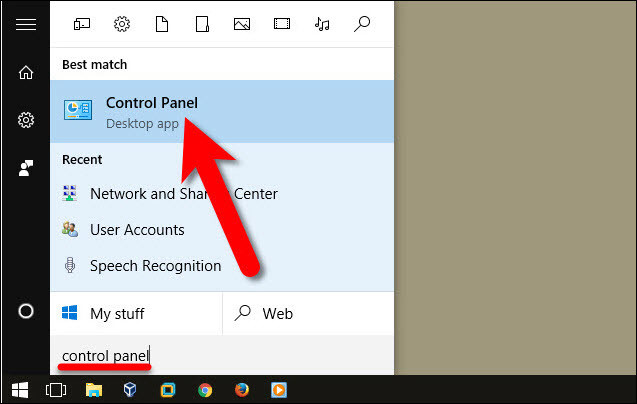Open the orange media player on taskbar
Screen dimensions: 637x404
(x=279, y=390)
